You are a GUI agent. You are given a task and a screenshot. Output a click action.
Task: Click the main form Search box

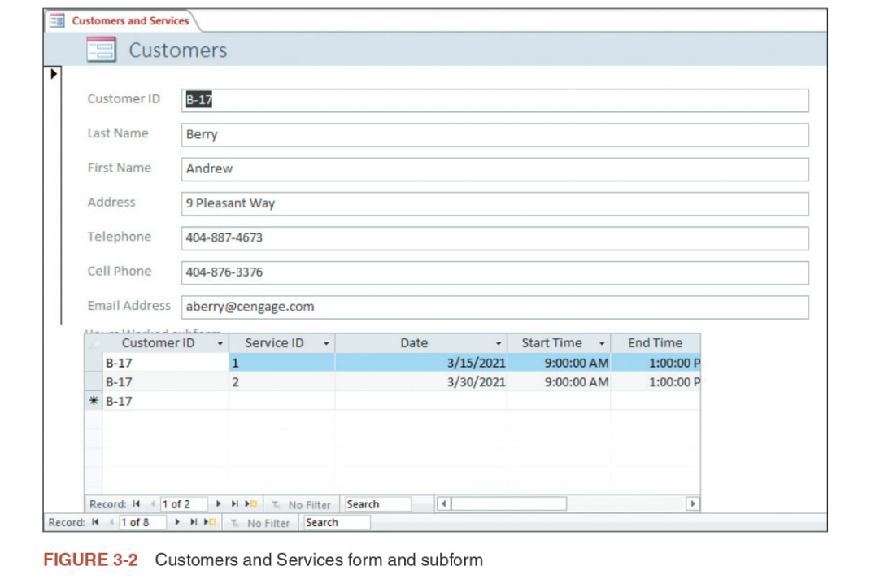[337, 522]
